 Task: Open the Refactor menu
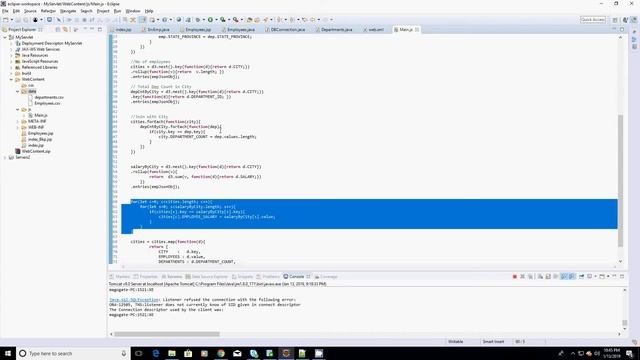[48, 11]
